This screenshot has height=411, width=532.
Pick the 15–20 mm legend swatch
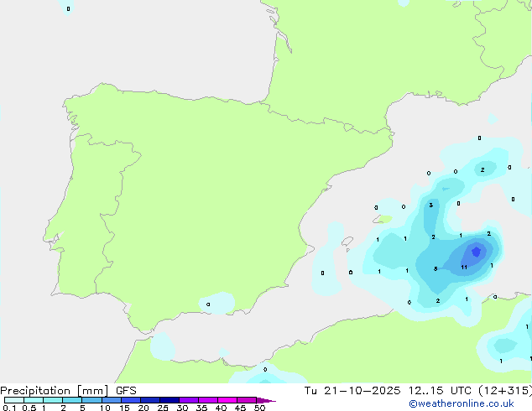point(131,400)
